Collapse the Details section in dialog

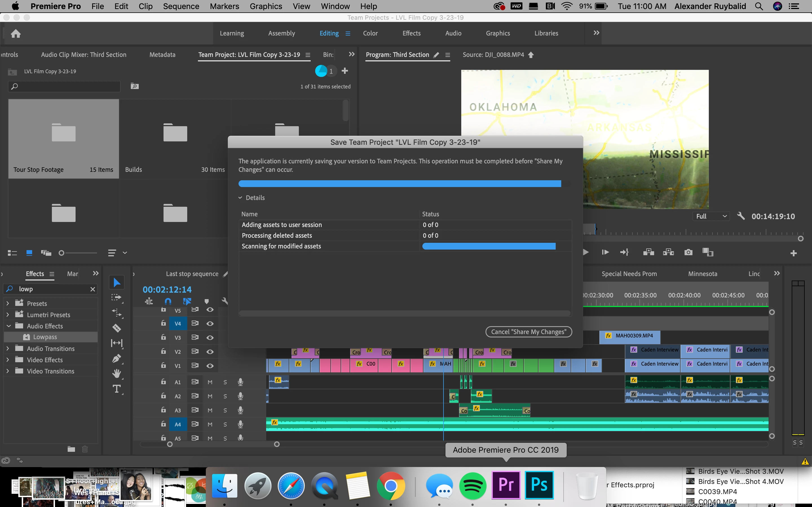[x=240, y=198]
